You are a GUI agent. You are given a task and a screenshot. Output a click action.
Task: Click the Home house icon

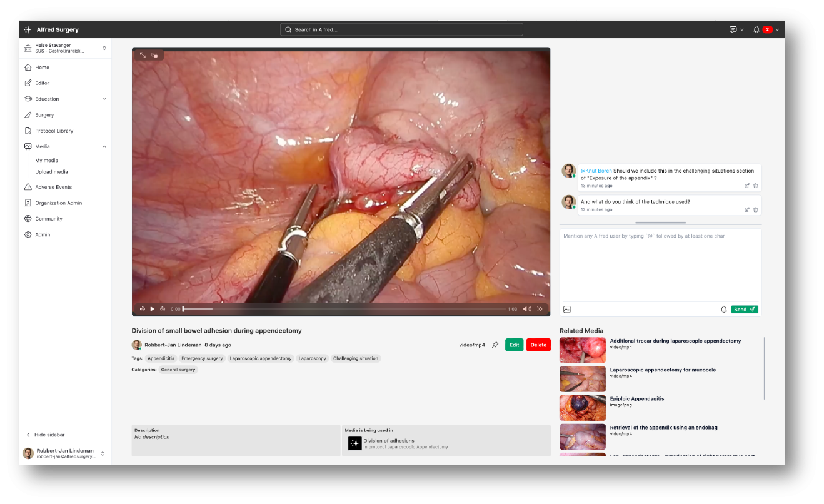pyautogui.click(x=28, y=68)
